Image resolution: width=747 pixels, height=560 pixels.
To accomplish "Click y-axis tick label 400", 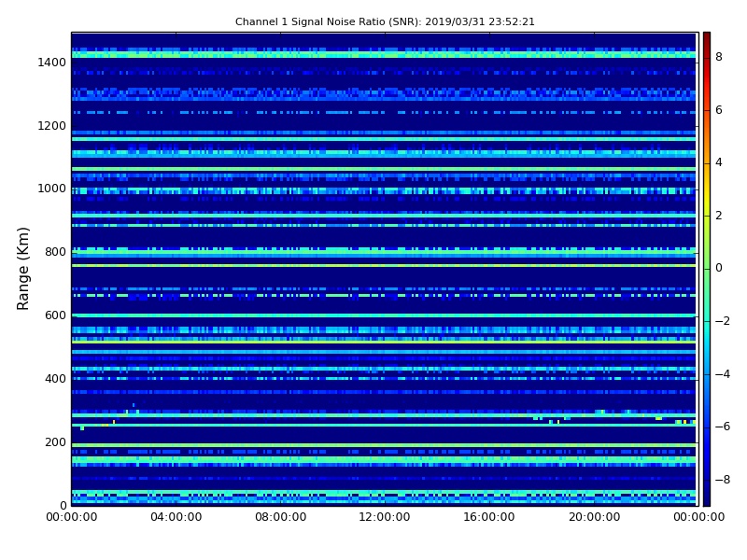I will pos(55,379).
